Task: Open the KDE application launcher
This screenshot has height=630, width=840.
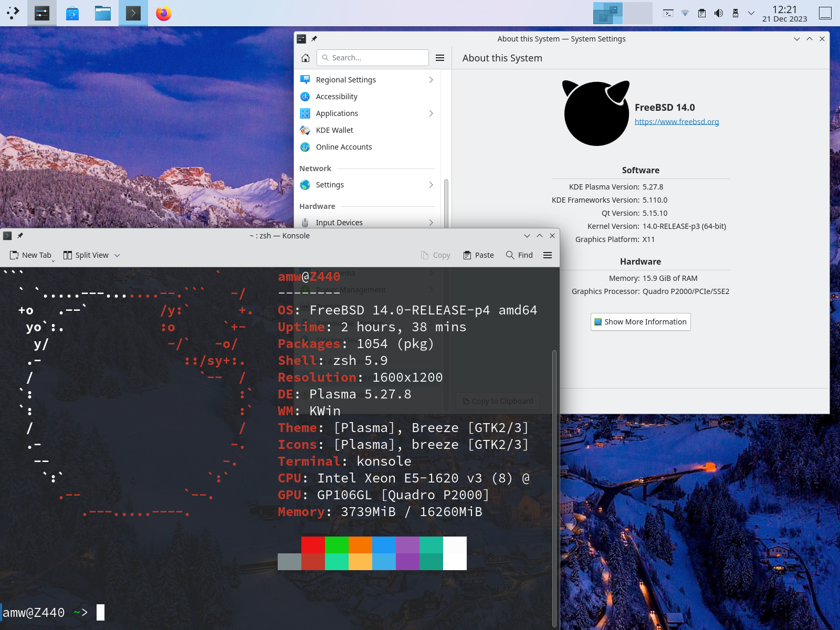Action: click(x=13, y=13)
